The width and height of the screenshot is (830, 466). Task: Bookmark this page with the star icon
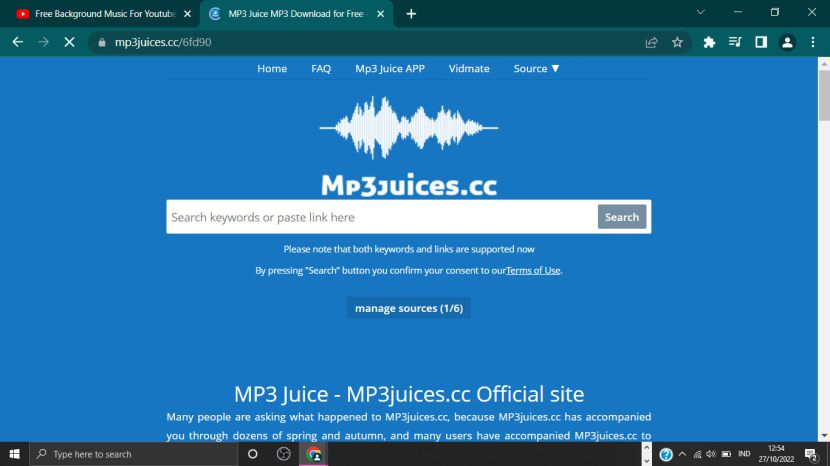point(677,42)
